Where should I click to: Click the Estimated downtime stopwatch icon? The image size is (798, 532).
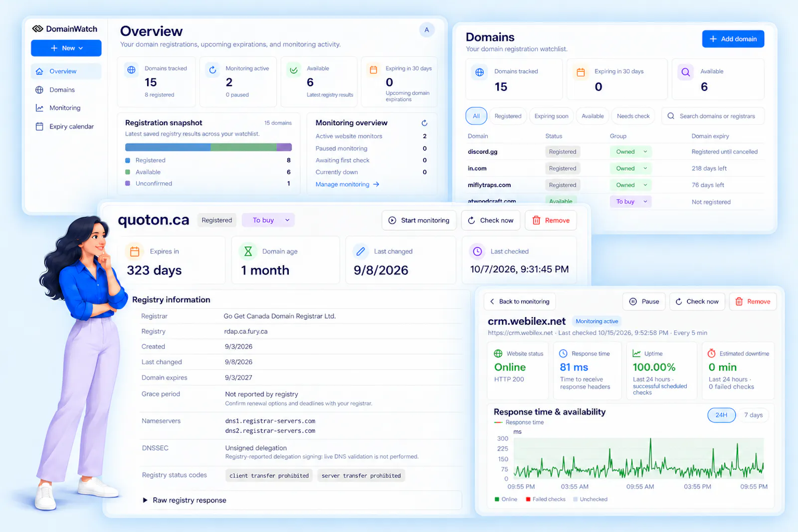(712, 354)
